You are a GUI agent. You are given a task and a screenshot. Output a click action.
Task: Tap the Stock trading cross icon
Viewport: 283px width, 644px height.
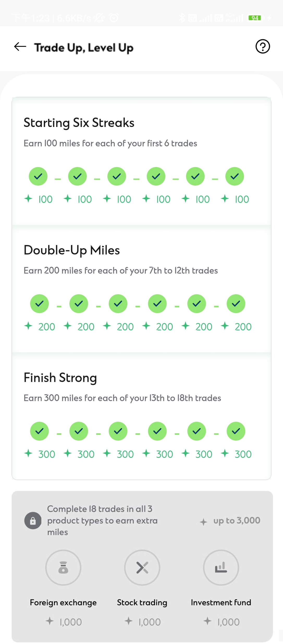pyautogui.click(x=142, y=568)
